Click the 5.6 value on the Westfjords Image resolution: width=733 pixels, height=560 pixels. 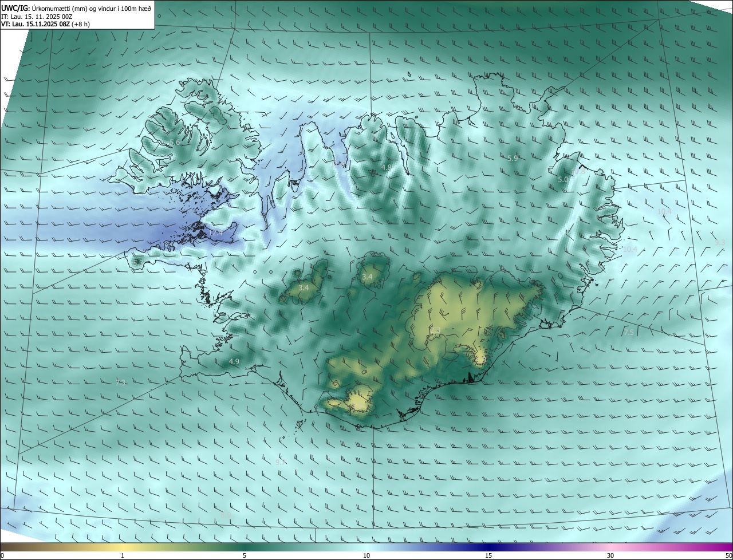(x=175, y=142)
